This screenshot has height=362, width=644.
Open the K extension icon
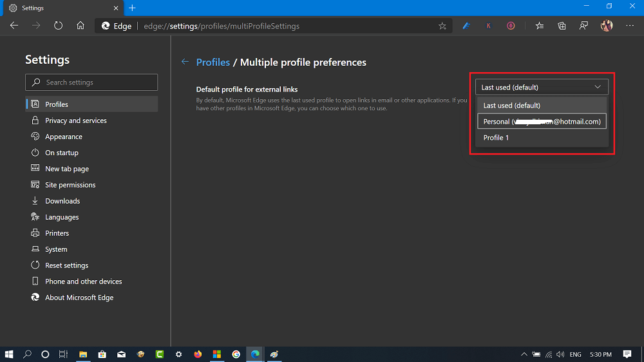(488, 26)
